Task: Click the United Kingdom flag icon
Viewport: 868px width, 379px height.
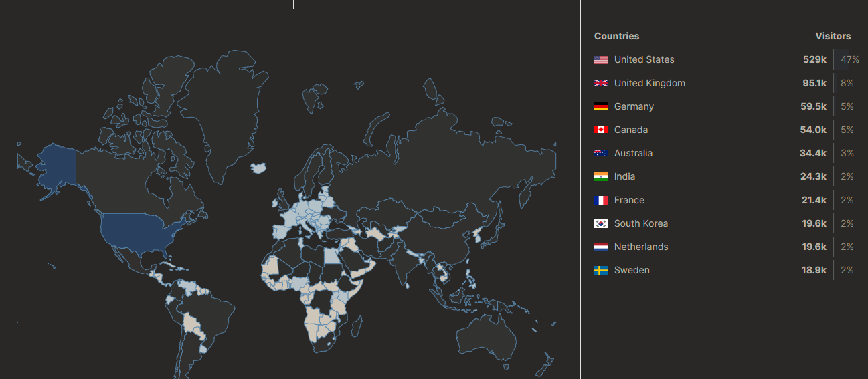Action: [x=600, y=83]
